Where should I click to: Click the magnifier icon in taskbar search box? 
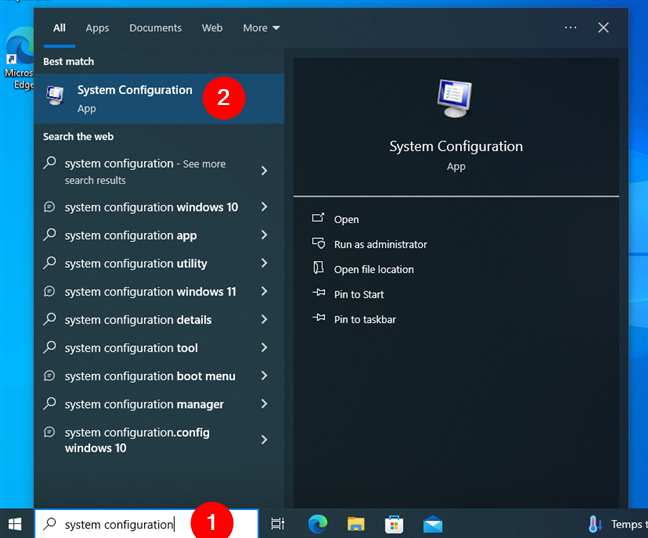coord(50,524)
